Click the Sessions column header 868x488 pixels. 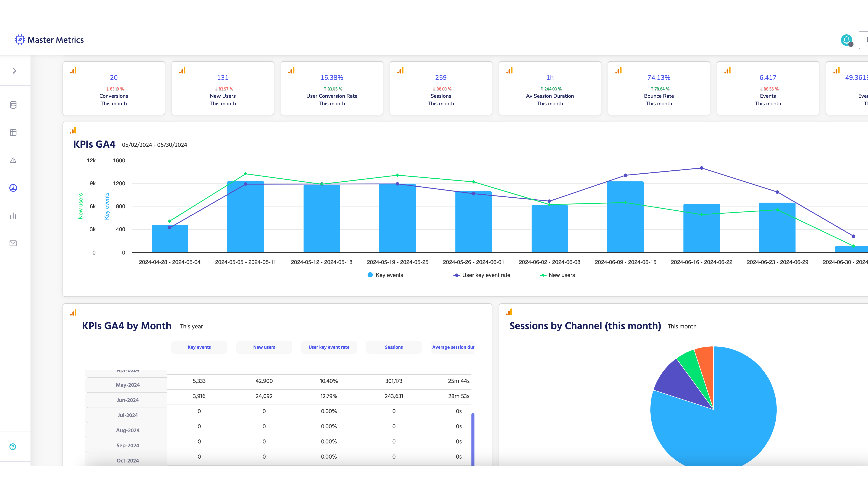click(394, 347)
